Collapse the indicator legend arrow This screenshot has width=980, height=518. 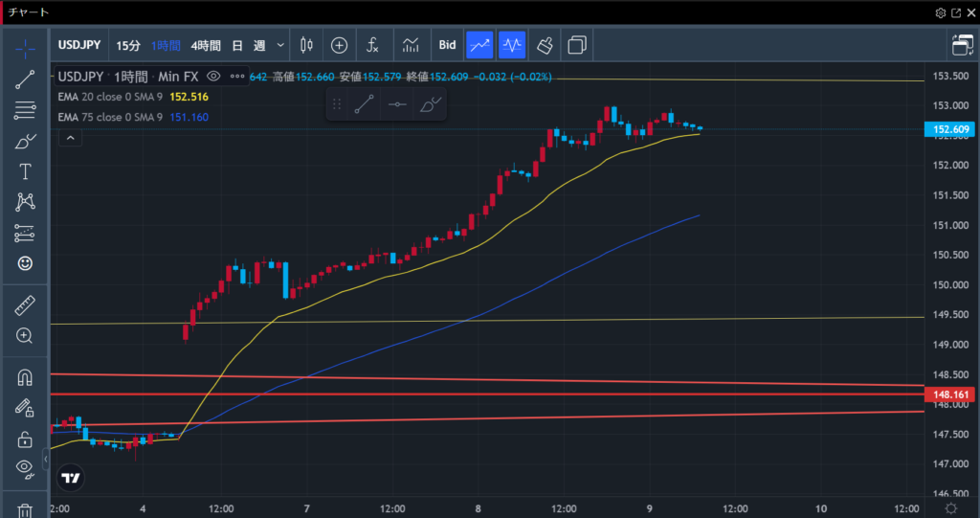tap(69, 138)
